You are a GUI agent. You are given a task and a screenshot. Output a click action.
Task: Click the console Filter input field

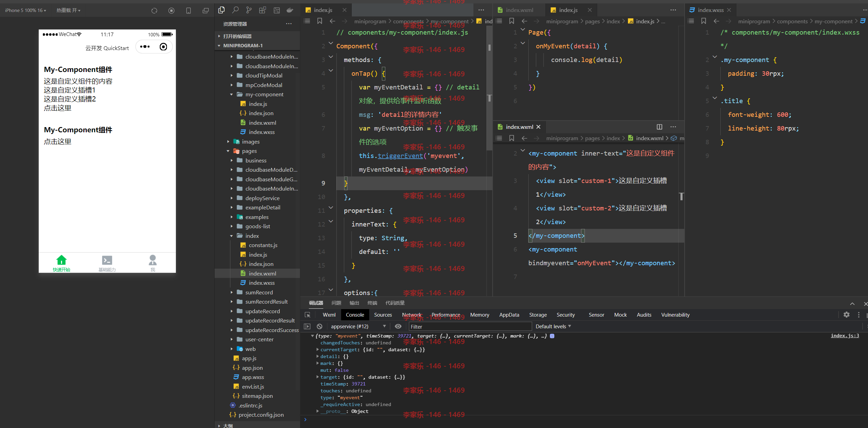(470, 327)
